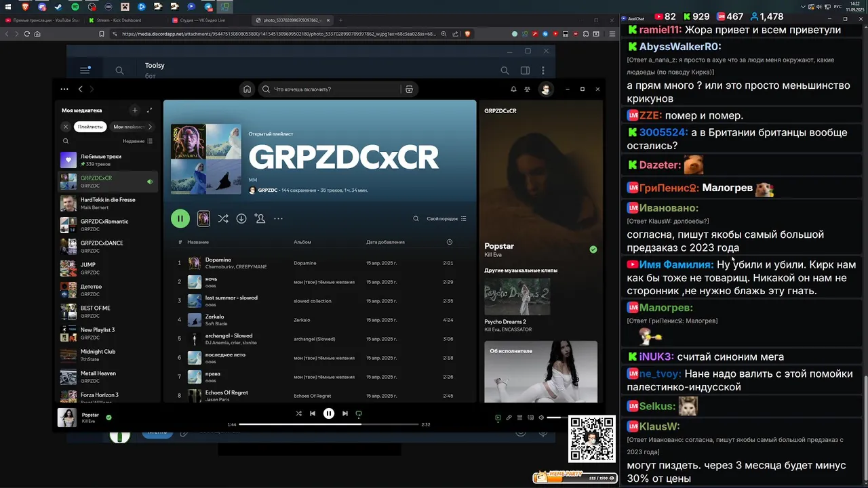868x488 pixels.
Task: Open Connect to a device icon
Action: pyautogui.click(x=530, y=418)
